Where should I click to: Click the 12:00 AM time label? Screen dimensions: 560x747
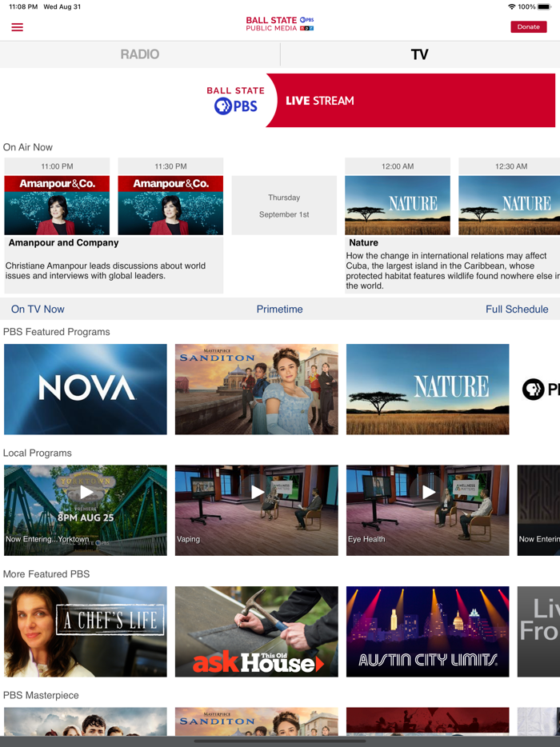tap(398, 166)
